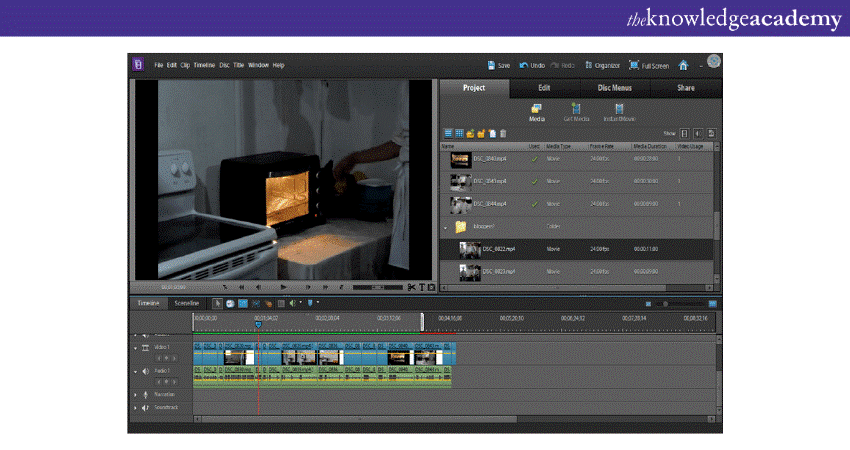This screenshot has width=850, height=450.
Task: Select the InstantMovie icon
Action: [620, 111]
